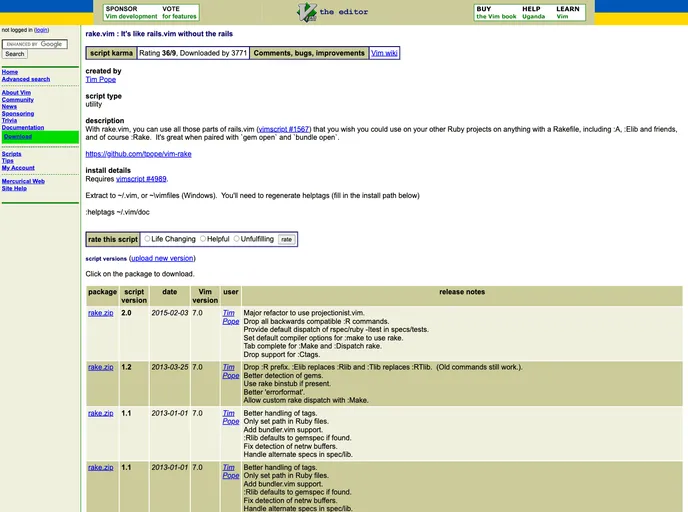The height and width of the screenshot is (512, 688).
Task: Open Tips sidebar link
Action: point(7,161)
